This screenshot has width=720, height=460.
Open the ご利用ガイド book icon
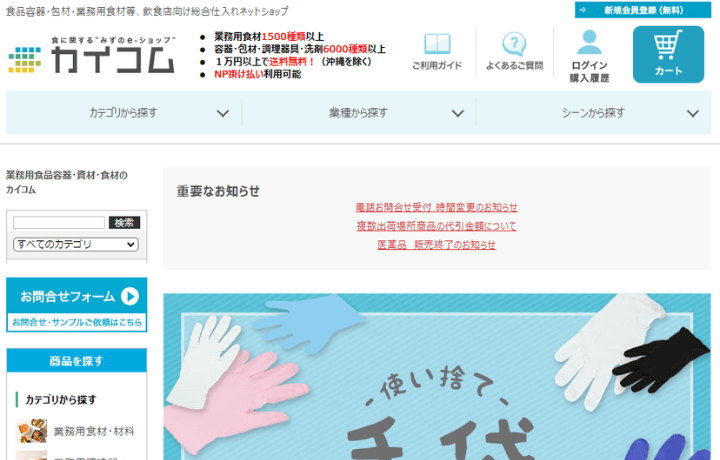point(437,44)
